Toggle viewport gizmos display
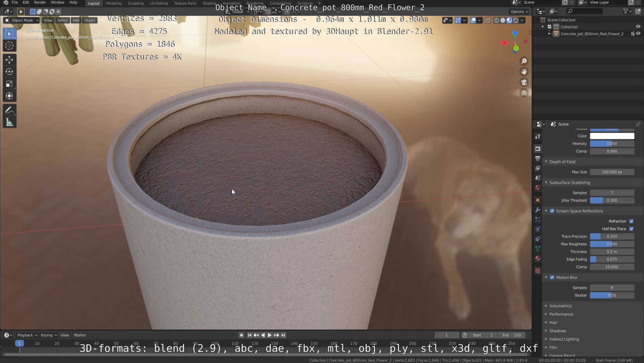644x363 pixels. pyautogui.click(x=458, y=20)
